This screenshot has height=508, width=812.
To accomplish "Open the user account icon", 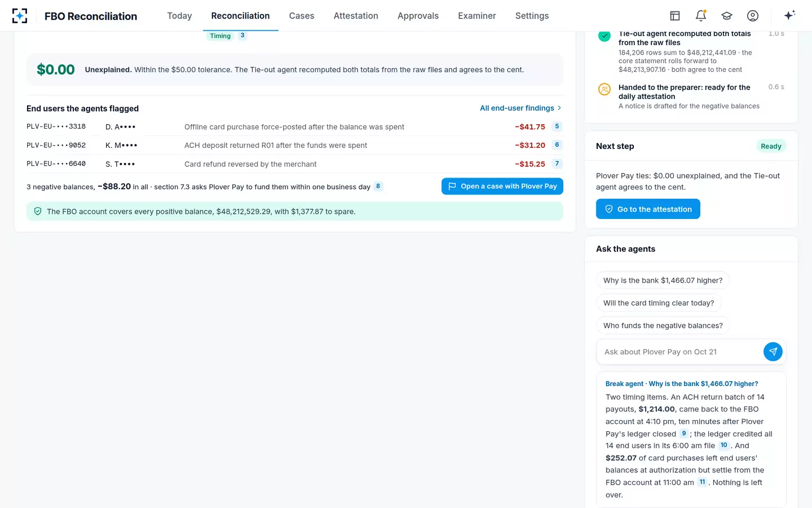I will pyautogui.click(x=753, y=16).
